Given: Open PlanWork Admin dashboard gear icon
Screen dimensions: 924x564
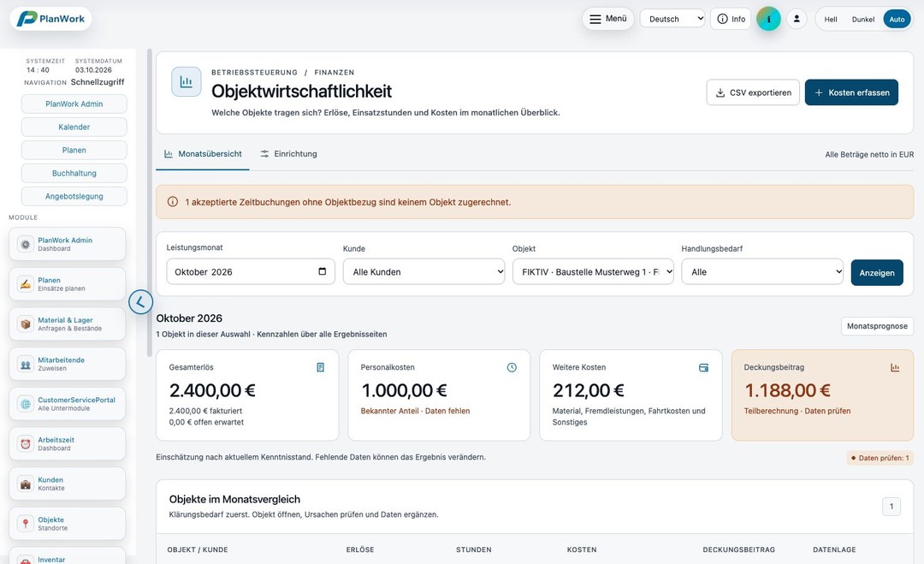Looking at the screenshot, I should tap(26, 244).
